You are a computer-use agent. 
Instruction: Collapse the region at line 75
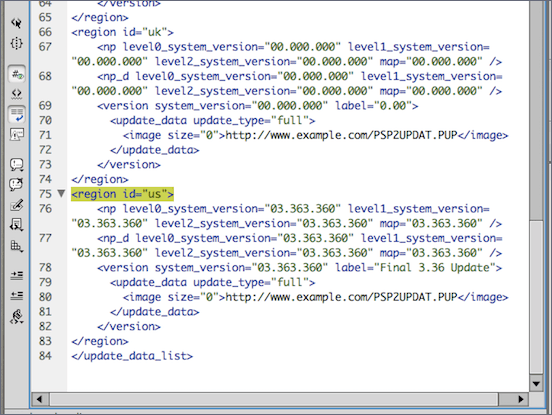pyautogui.click(x=61, y=194)
